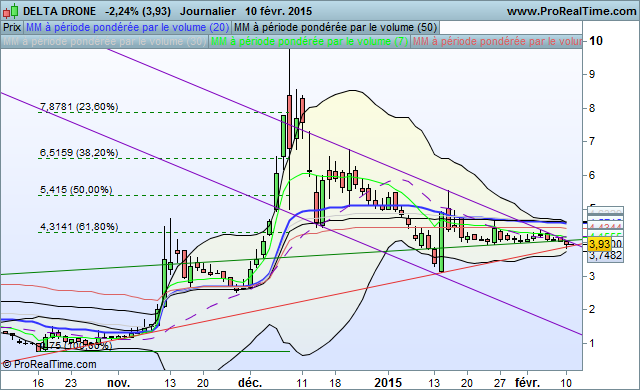
Task: Select the 7,8781 (23,60%) Fibonacci level label
Action: [x=79, y=106]
